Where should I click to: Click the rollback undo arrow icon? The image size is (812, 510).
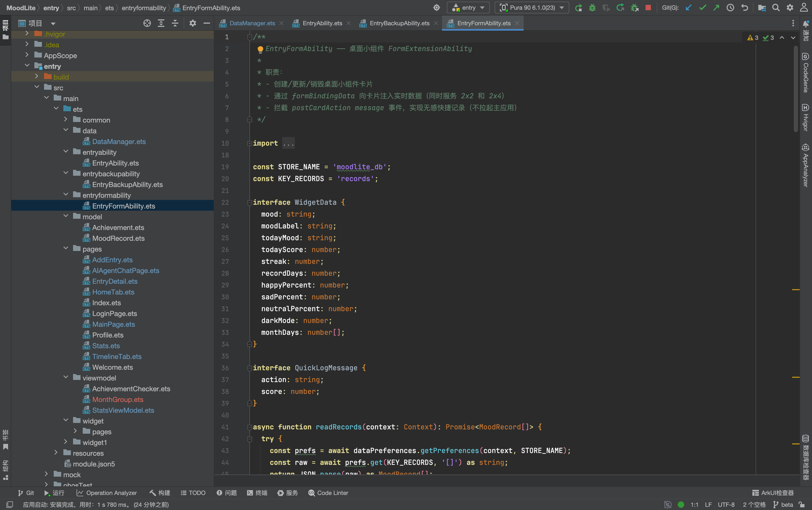click(745, 8)
